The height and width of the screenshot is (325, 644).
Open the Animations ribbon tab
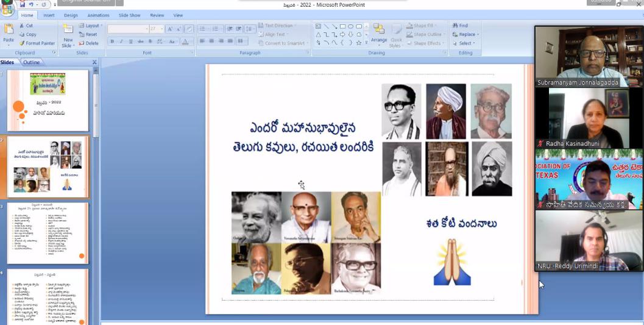98,15
